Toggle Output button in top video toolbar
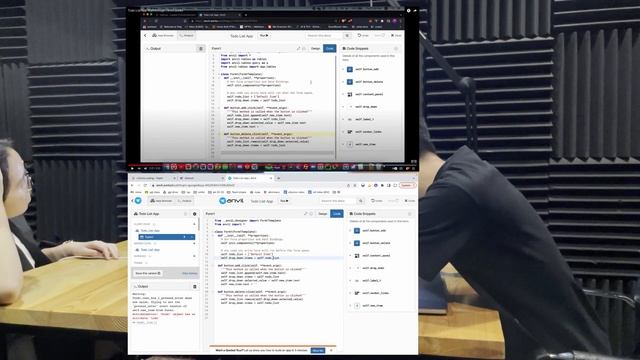The image size is (640, 360). tap(187, 36)
